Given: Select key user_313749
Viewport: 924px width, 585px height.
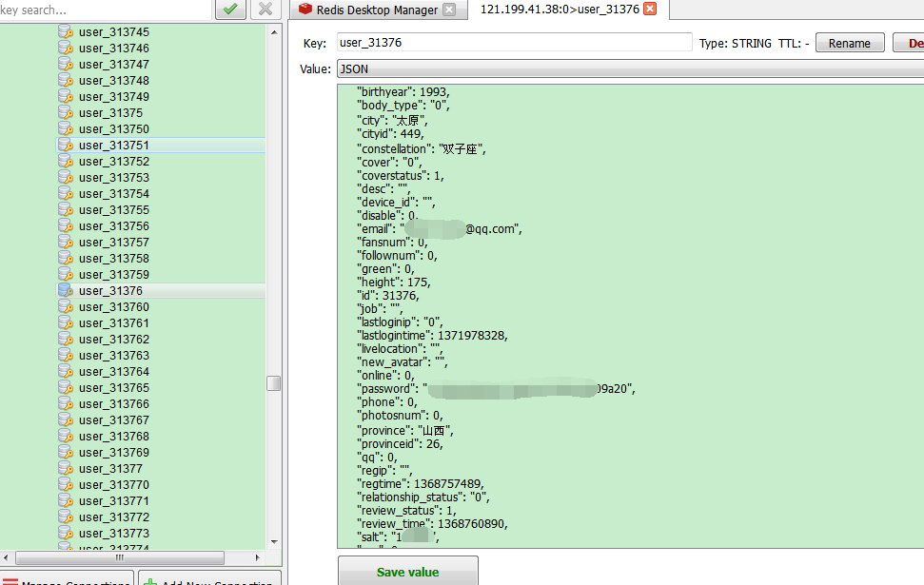Looking at the screenshot, I should click(x=114, y=97).
